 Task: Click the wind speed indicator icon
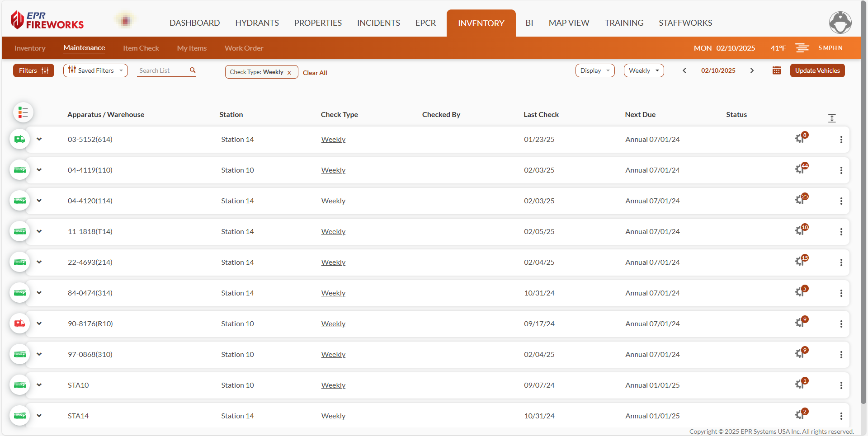point(802,48)
